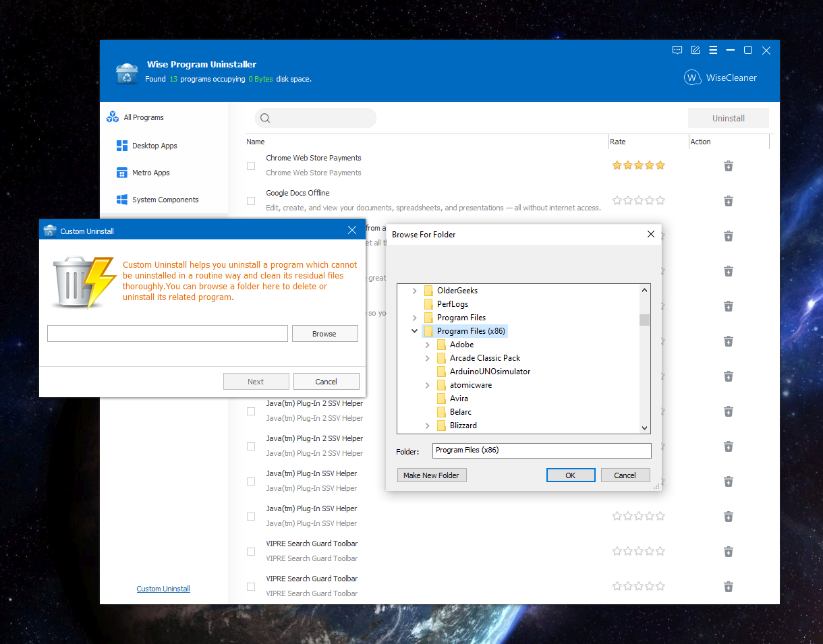This screenshot has height=644, width=823.
Task: Open the feedback message icon in title bar
Action: [677, 51]
